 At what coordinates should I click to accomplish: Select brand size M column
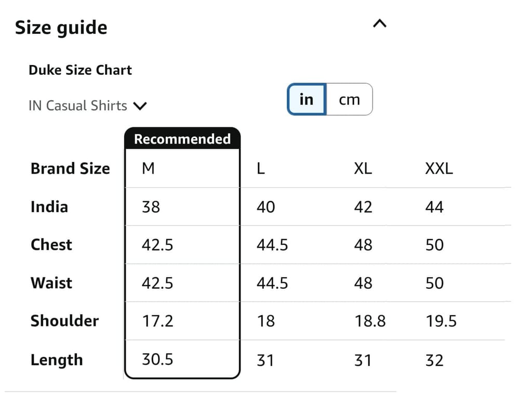tap(148, 168)
